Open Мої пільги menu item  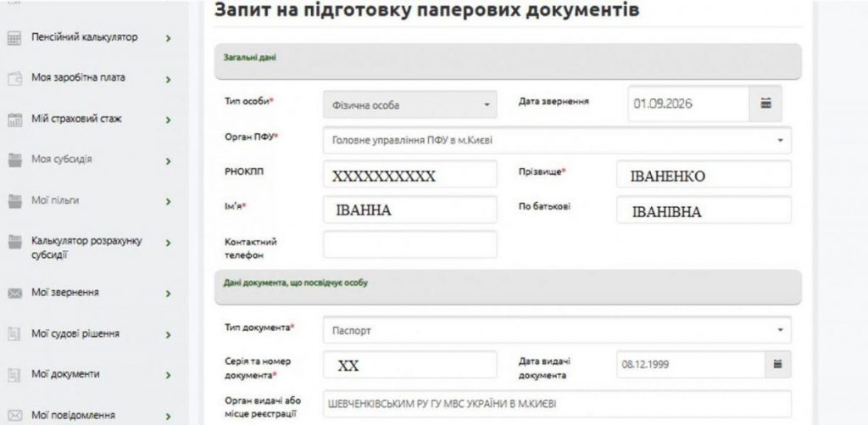55,200
